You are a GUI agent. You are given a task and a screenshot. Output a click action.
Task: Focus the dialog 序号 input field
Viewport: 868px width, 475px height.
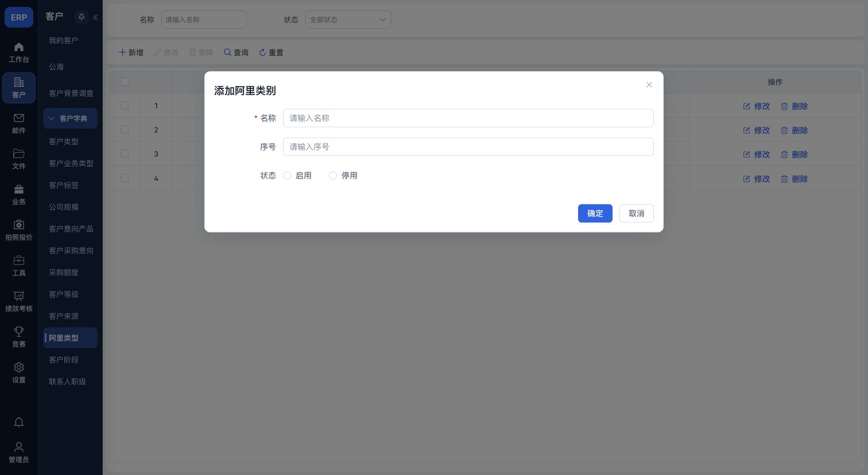(468, 146)
